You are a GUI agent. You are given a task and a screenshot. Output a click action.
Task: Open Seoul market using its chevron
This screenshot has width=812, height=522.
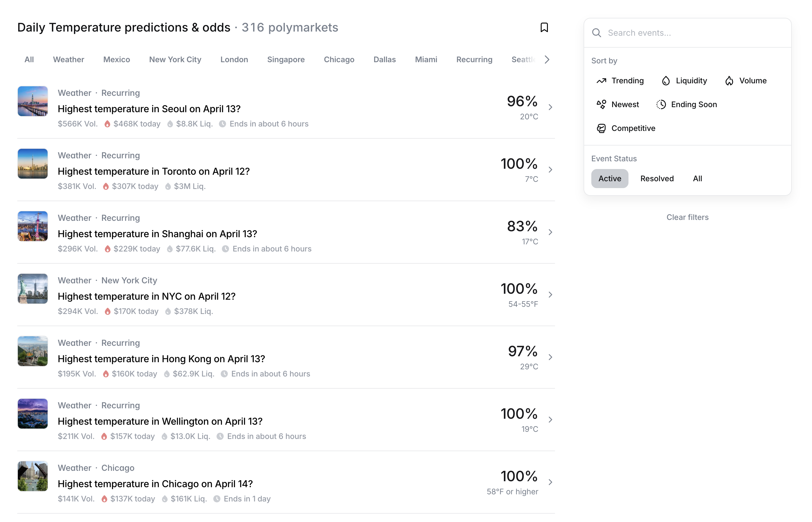pyautogui.click(x=550, y=107)
